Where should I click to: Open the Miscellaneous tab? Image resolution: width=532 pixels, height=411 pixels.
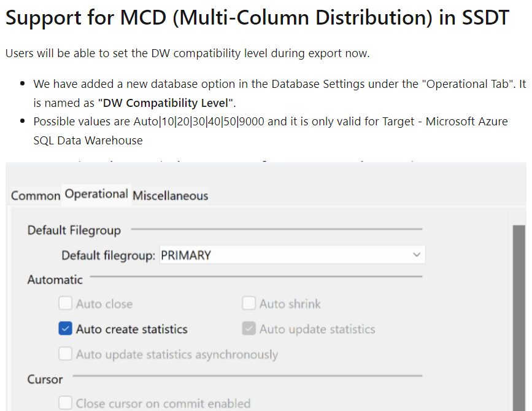pyautogui.click(x=169, y=196)
